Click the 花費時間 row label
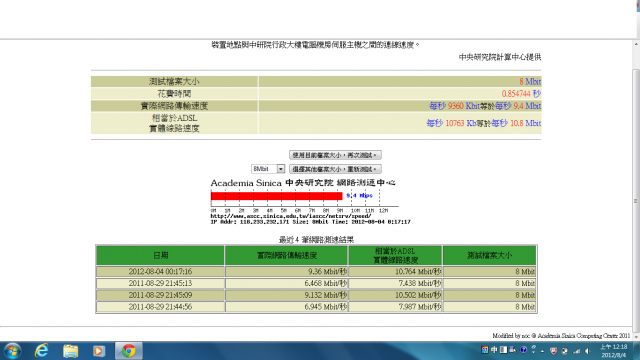640x360 pixels. click(x=174, y=93)
